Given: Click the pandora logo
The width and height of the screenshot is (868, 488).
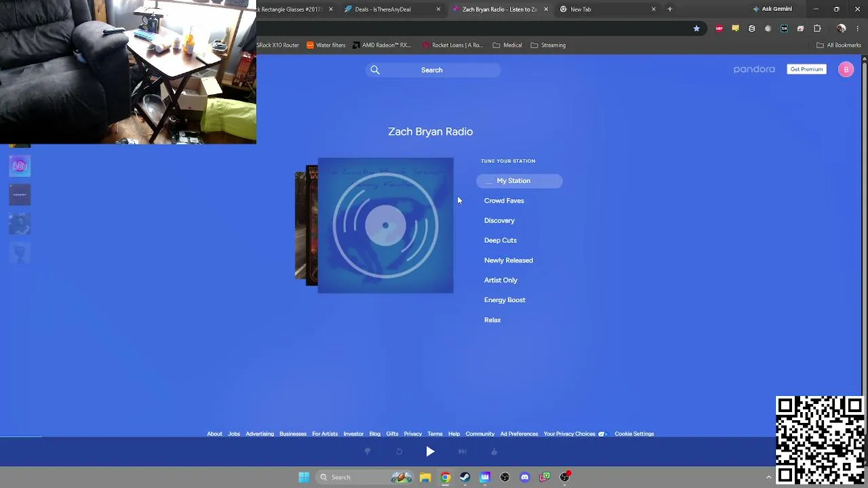Looking at the screenshot, I should pyautogui.click(x=754, y=69).
